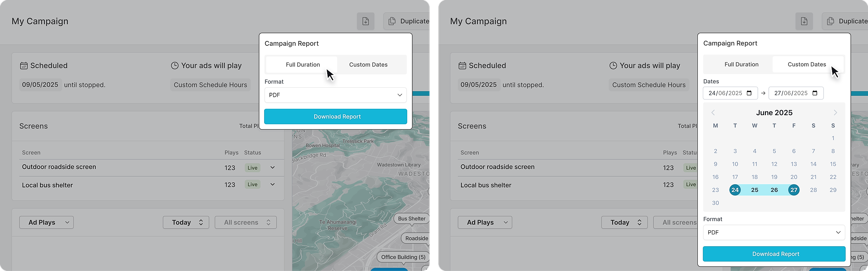This screenshot has width=868, height=271.
Task: Select June 28 in calendar
Action: [813, 190]
